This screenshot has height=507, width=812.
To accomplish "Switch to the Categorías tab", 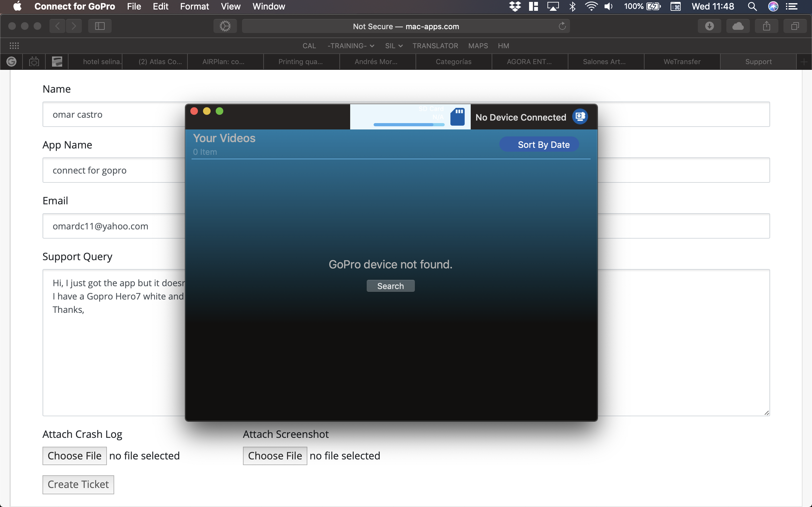I will [x=454, y=62].
